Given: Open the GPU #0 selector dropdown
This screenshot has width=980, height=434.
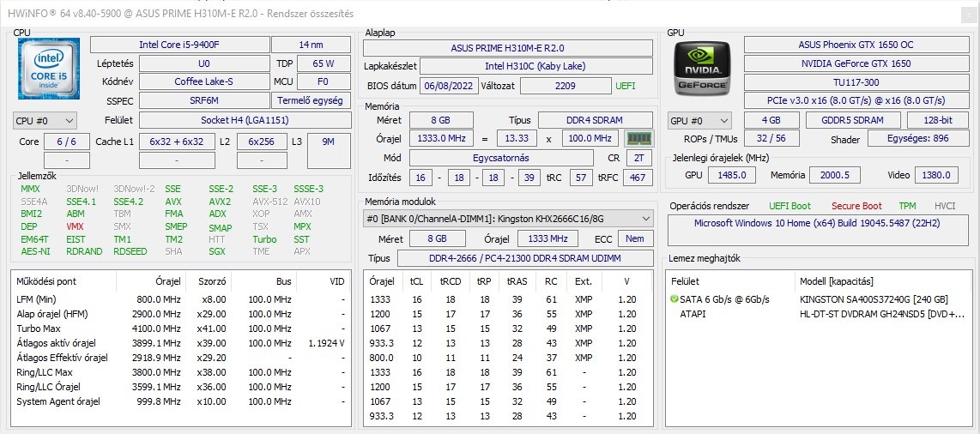Looking at the screenshot, I should [x=700, y=121].
